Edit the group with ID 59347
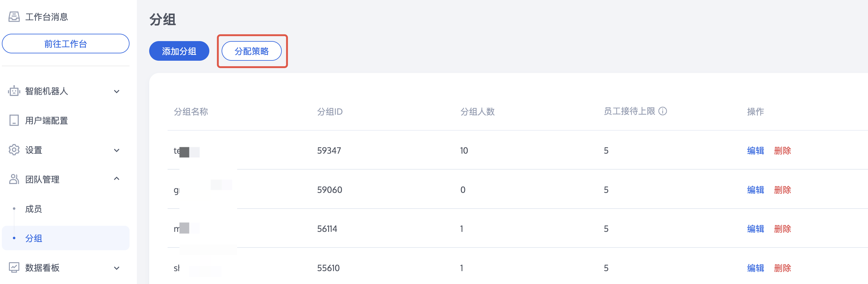868x284 pixels. click(x=755, y=151)
